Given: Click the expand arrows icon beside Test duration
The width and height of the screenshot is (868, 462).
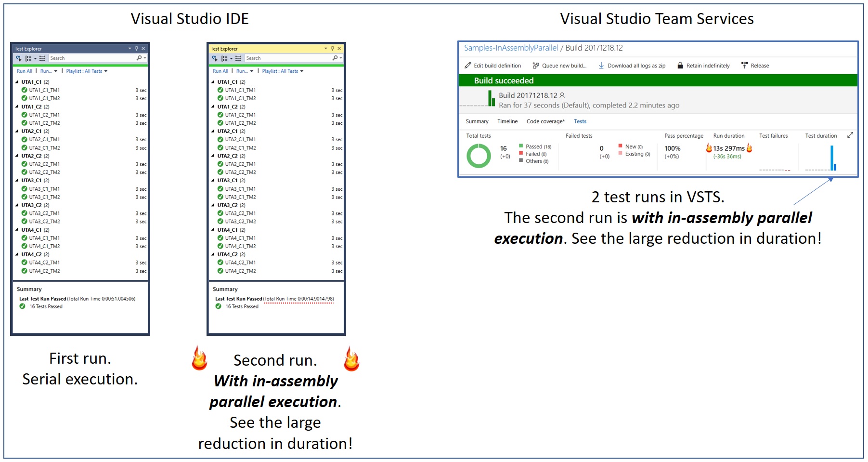Looking at the screenshot, I should tap(850, 135).
